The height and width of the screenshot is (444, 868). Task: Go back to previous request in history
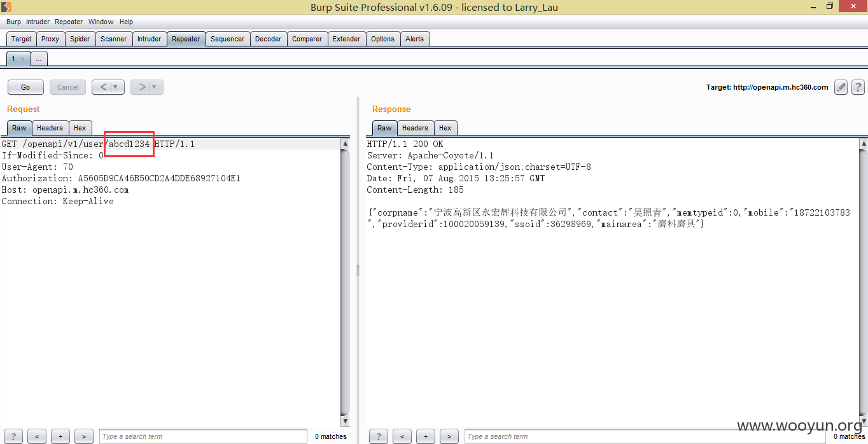(x=104, y=87)
